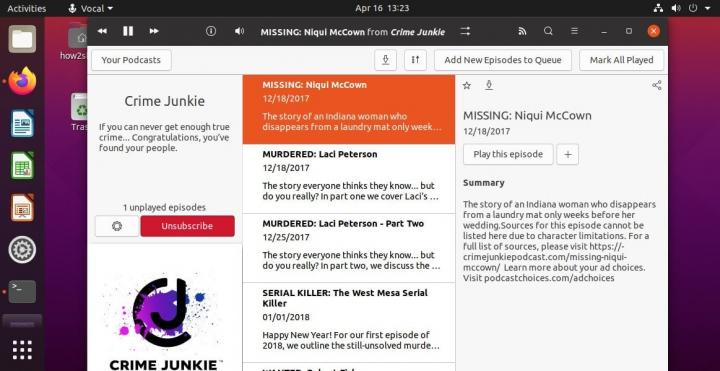Open the Vocal hamburger menu

tap(574, 31)
